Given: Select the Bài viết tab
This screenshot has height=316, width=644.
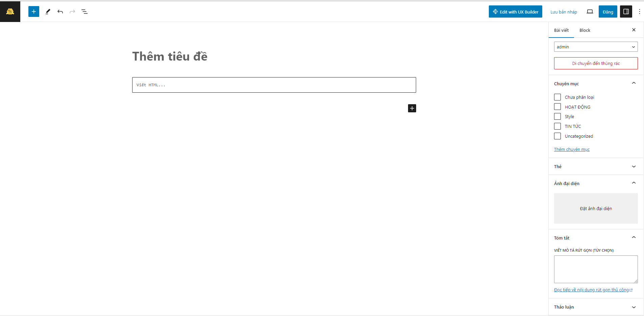Looking at the screenshot, I should (561, 30).
